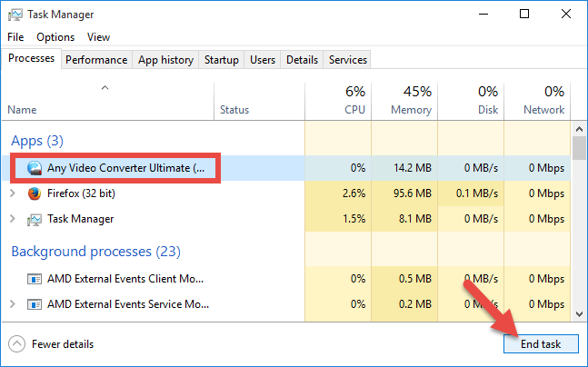Click the Background processes (23) heading

coord(96,252)
